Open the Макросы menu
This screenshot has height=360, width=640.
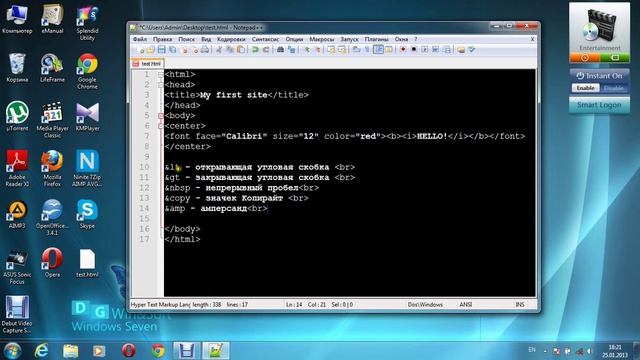click(x=322, y=39)
